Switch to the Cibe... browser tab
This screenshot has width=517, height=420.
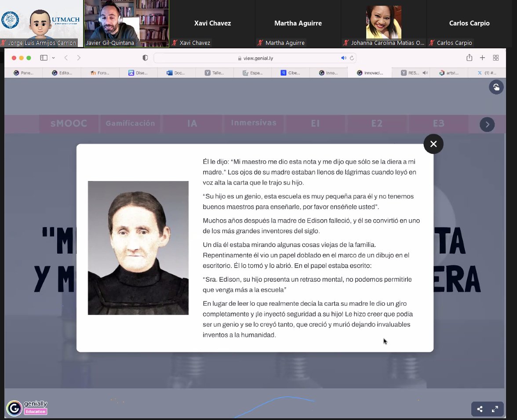coord(290,73)
